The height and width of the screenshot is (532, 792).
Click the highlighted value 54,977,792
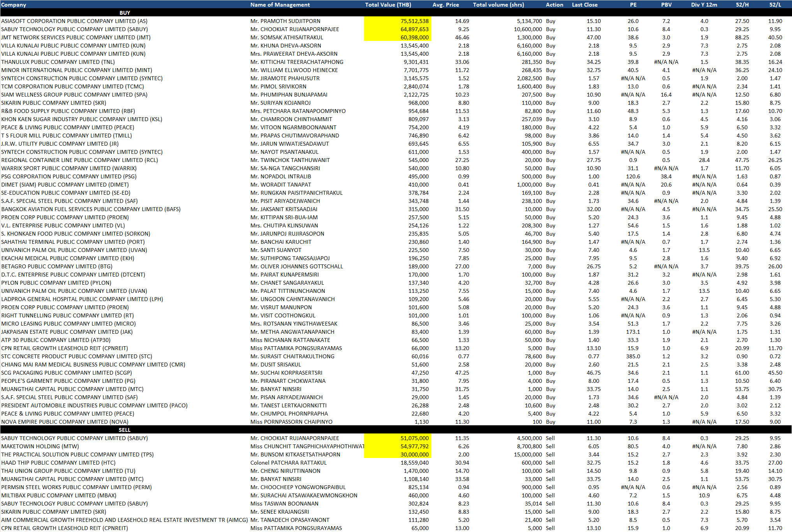(x=414, y=446)
